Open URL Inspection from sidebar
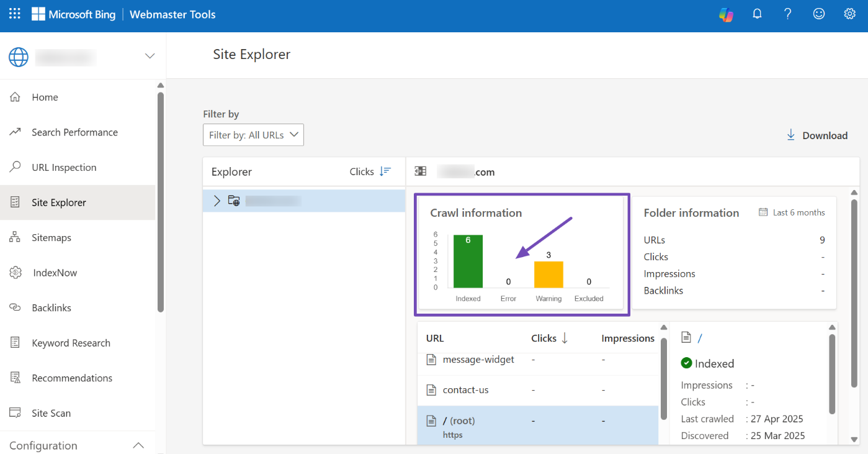Image resolution: width=868 pixels, height=454 pixels. point(64,168)
